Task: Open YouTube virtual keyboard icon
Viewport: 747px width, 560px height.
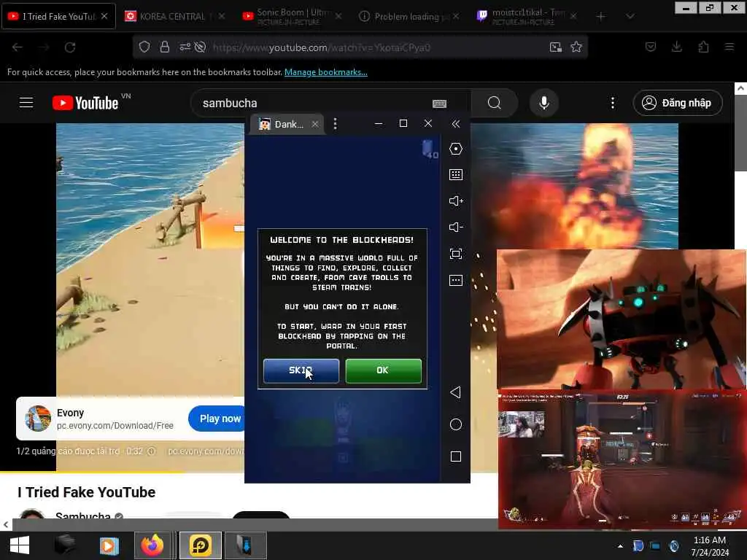Action: (439, 104)
